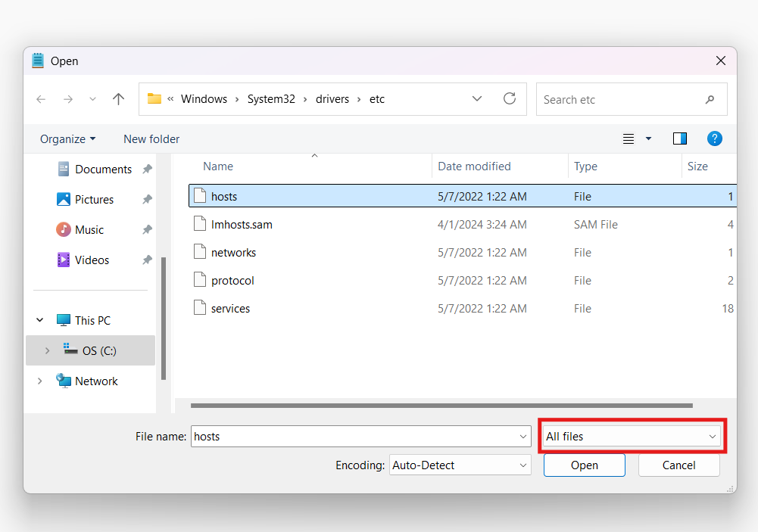Screen dimensions: 758x532
Task: Click the Refresh icon in the address bar
Action: coord(509,99)
